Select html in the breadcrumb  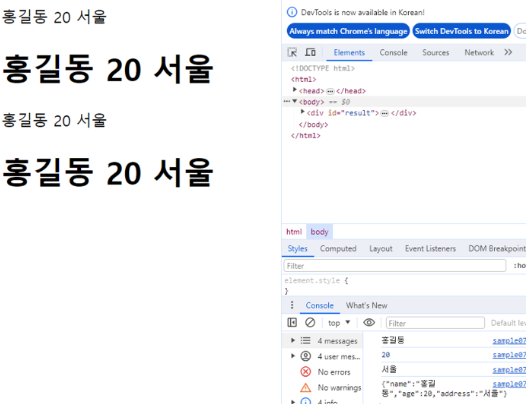(x=294, y=232)
